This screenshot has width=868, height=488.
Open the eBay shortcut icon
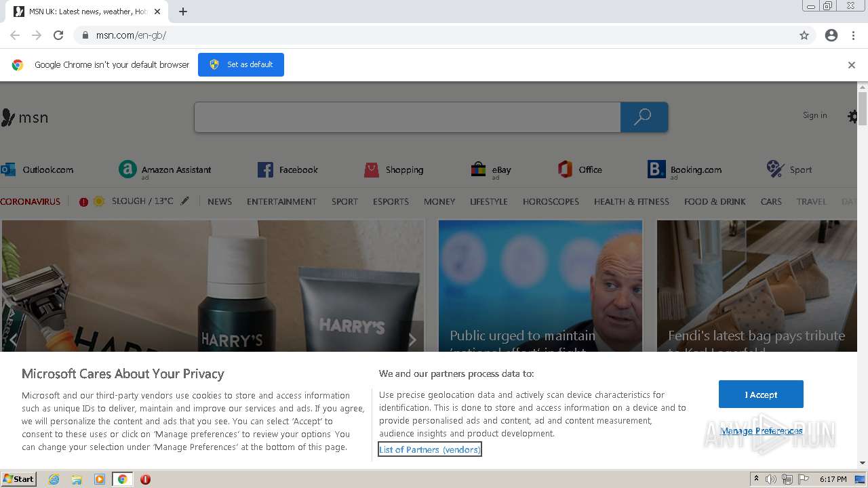click(x=479, y=169)
